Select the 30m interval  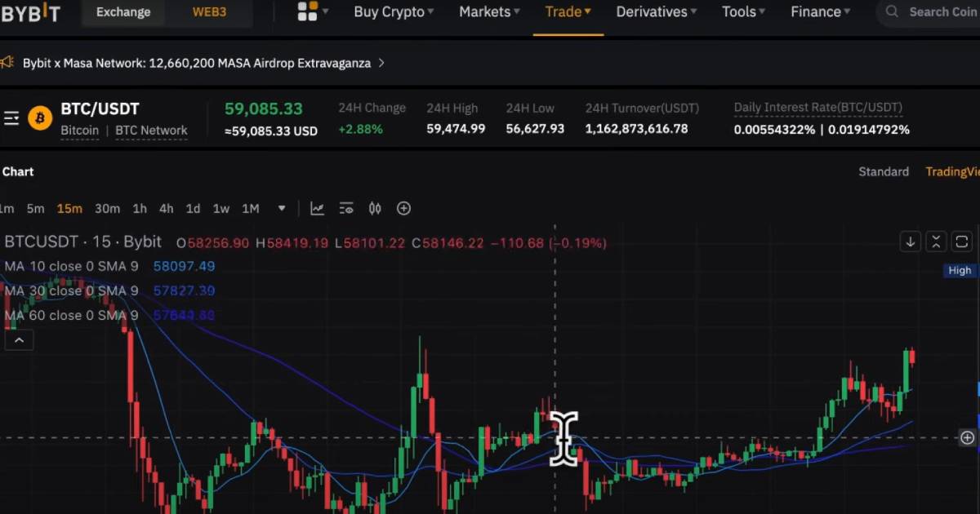[x=107, y=209]
